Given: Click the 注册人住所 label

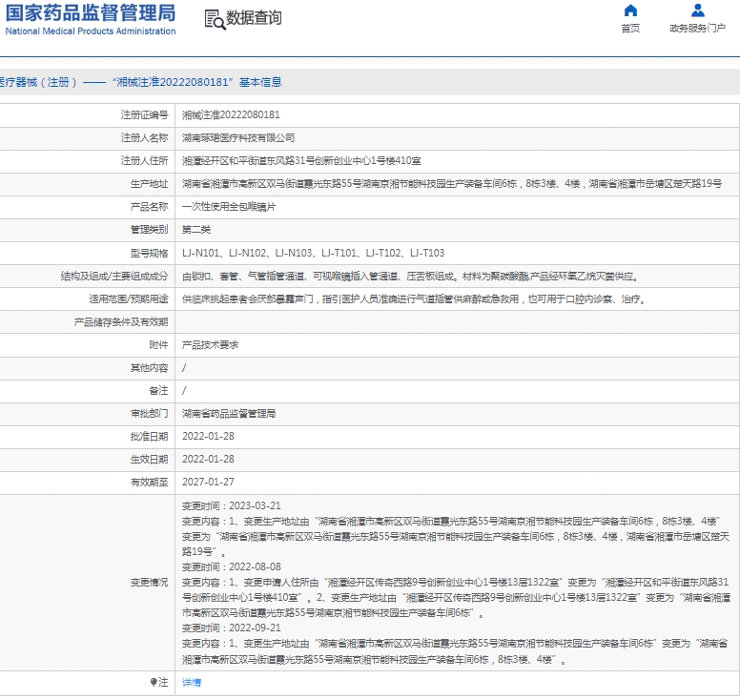Looking at the screenshot, I should tap(144, 161).
